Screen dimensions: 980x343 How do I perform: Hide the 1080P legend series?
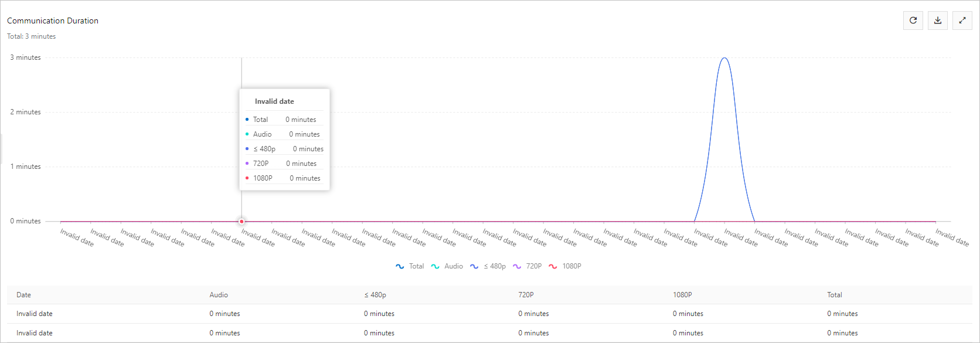pos(565,266)
